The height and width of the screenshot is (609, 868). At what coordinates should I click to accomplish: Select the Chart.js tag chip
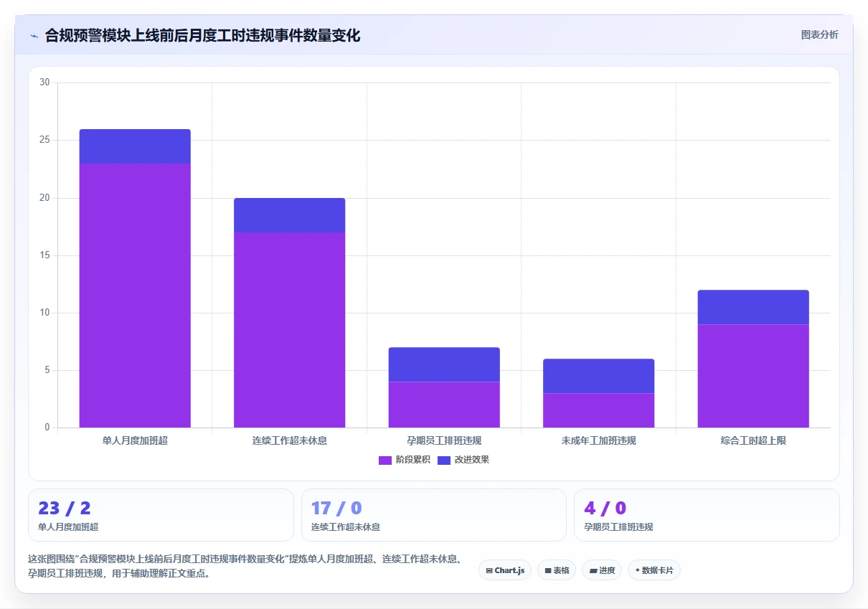click(505, 570)
